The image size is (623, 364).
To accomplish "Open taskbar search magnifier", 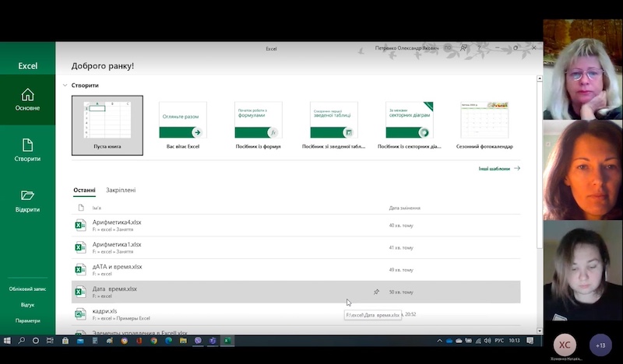I will [x=22, y=341].
